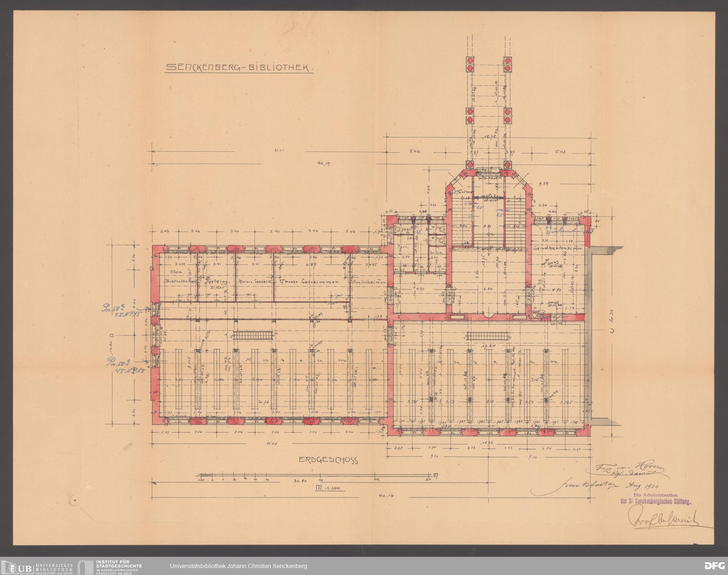
Task: Click the small square chimney symbol
Action: [535, 316]
